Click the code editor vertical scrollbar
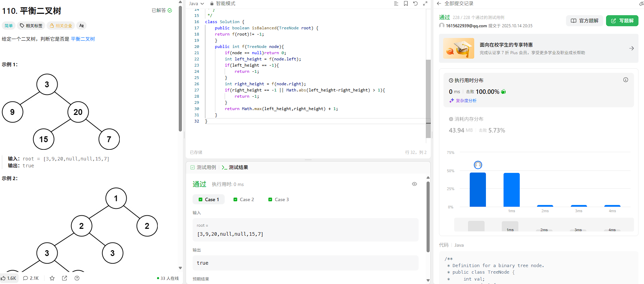Image resolution: width=644 pixels, height=284 pixels. click(x=428, y=99)
